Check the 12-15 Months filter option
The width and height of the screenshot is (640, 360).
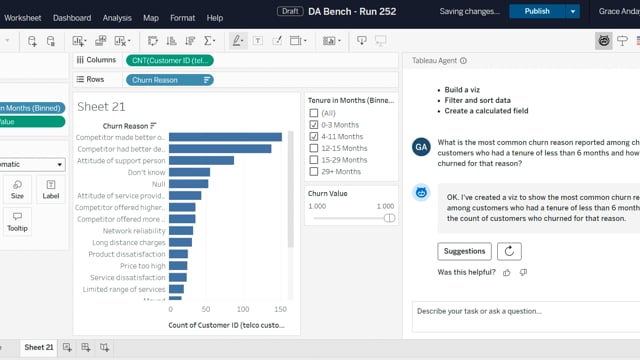[x=313, y=148]
